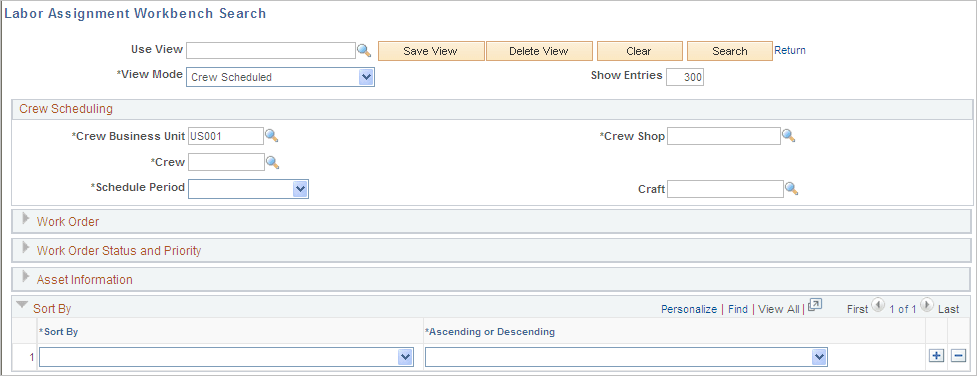The height and width of the screenshot is (376, 977).
Task: Open the Use View lookup magnifier
Action: tap(364, 51)
